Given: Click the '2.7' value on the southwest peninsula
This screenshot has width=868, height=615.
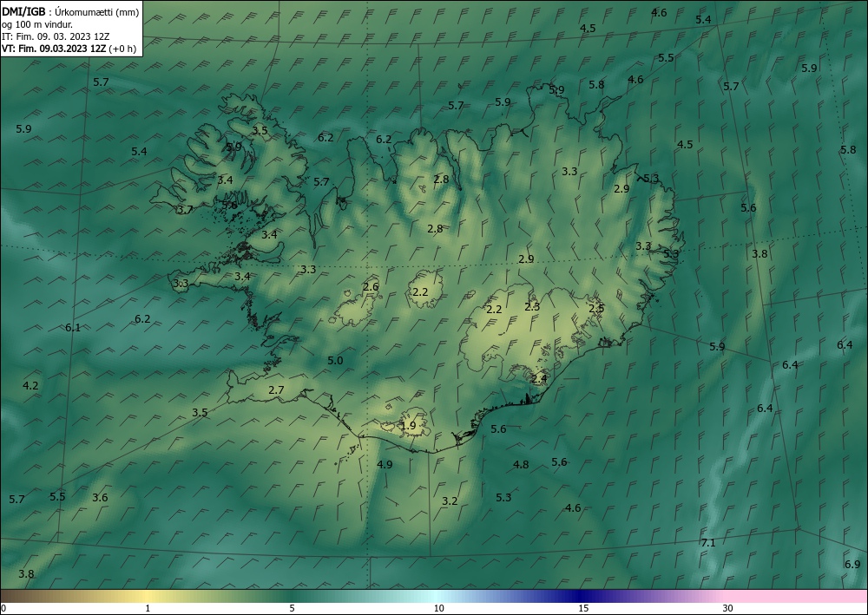Looking at the screenshot, I should (276, 390).
